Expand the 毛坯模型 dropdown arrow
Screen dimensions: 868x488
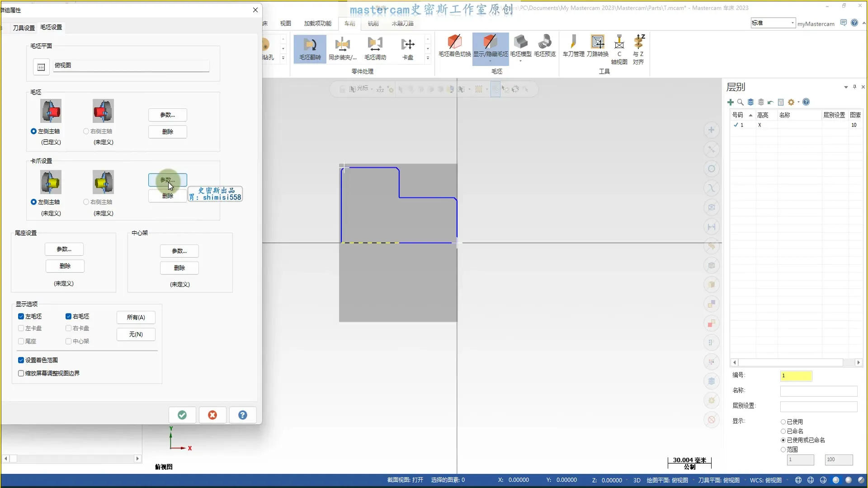coord(520,61)
